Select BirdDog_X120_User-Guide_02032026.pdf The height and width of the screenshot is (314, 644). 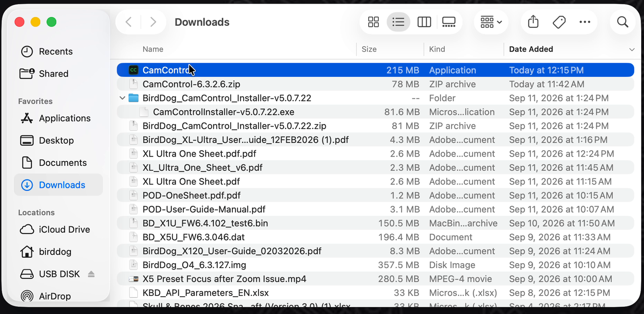click(x=376, y=251)
